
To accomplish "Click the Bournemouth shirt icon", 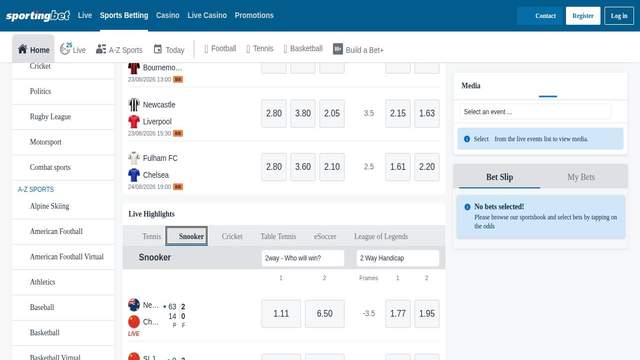I will [x=133, y=68].
